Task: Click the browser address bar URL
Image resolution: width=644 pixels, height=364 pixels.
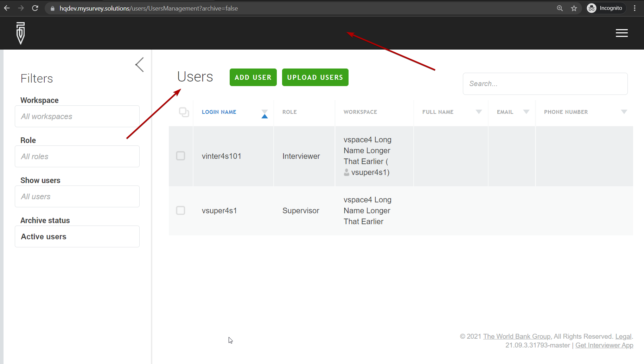Action: pyautogui.click(x=149, y=8)
